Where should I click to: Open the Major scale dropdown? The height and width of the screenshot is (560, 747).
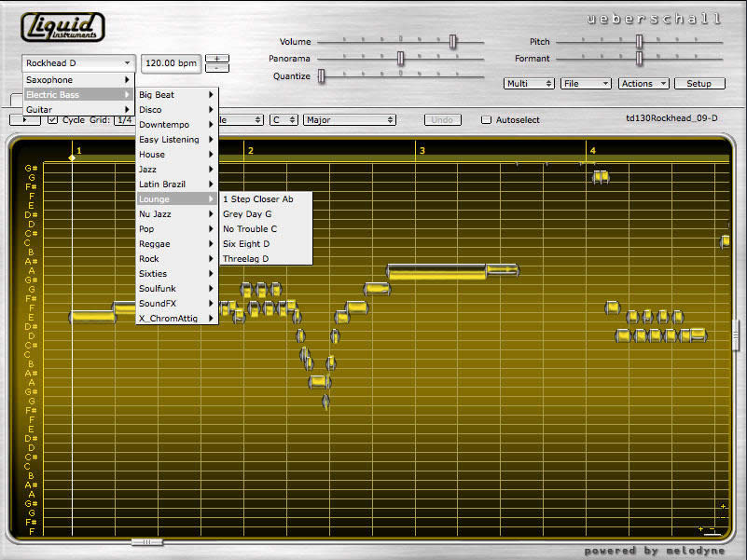pyautogui.click(x=350, y=120)
